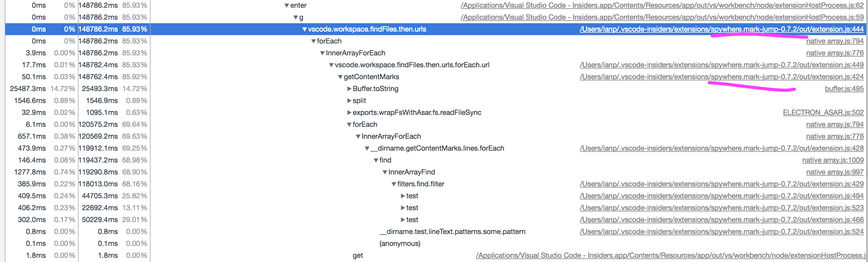Open the buffer.js:495 source link
868x262 pixels.
click(844, 89)
